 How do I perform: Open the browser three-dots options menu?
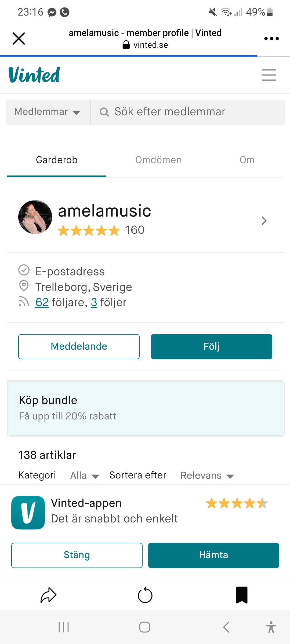[271, 39]
